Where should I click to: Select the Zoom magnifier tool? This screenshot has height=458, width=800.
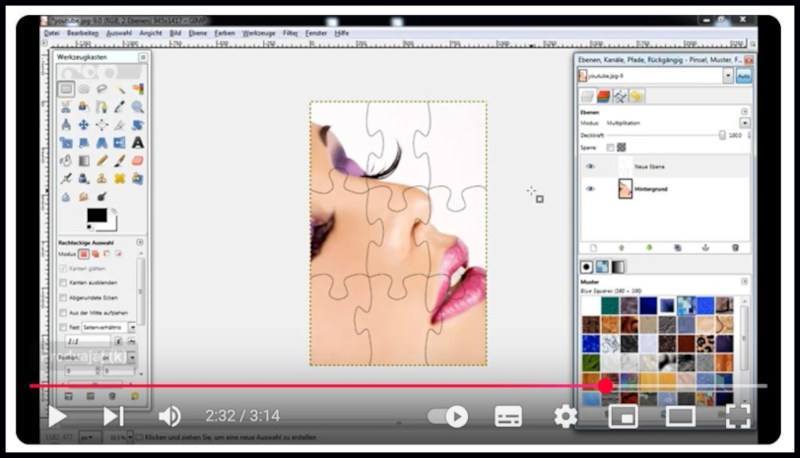point(137,107)
